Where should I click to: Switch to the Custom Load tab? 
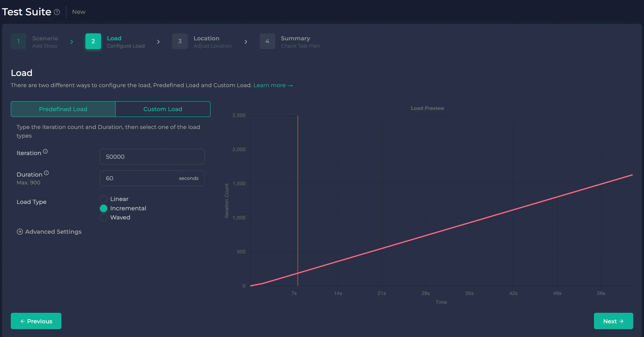point(163,109)
